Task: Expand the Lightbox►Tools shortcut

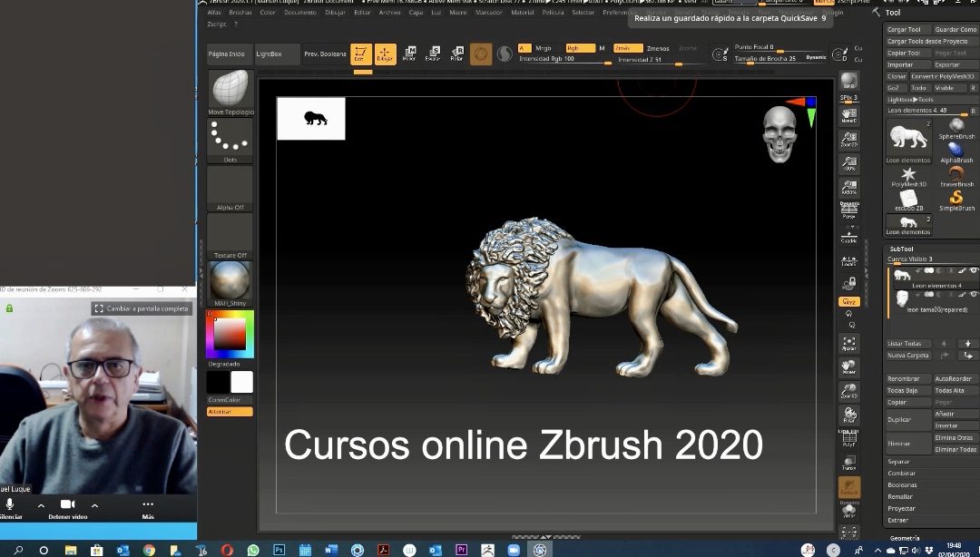Action: click(908, 100)
